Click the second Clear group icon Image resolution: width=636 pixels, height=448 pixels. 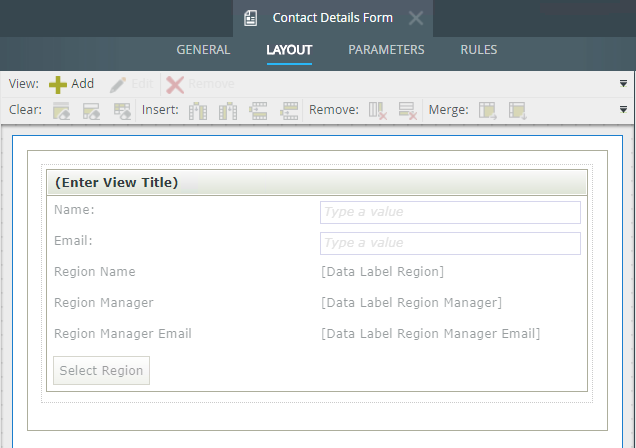pos(91,110)
